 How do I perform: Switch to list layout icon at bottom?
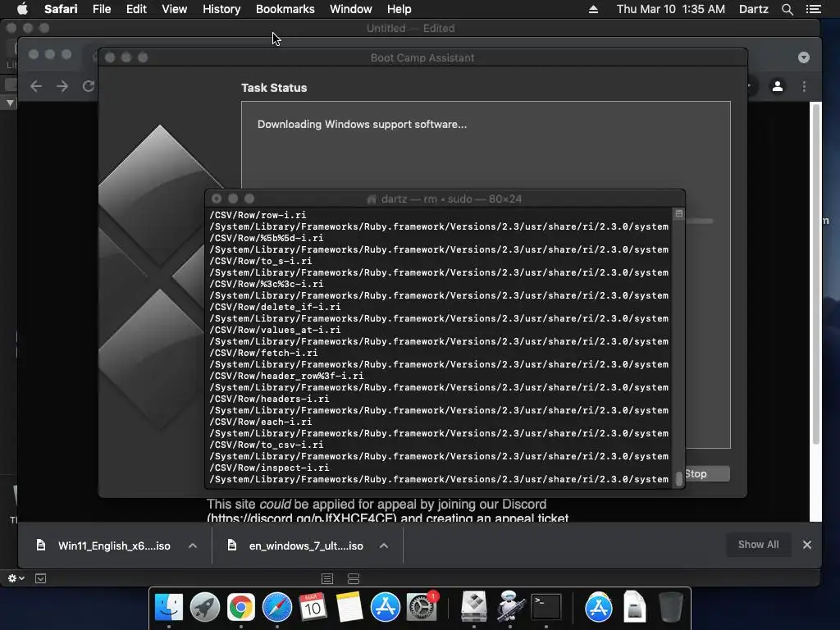[x=327, y=578]
